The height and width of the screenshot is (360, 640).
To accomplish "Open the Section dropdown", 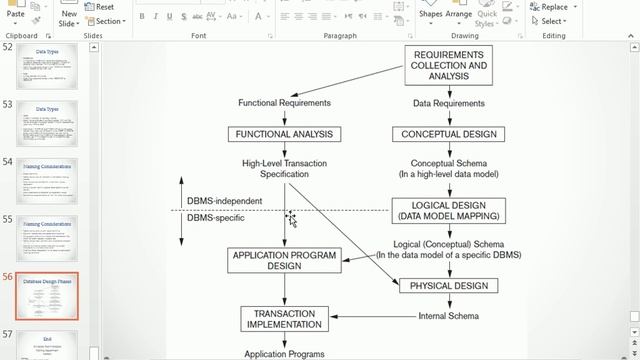I will click(106, 21).
